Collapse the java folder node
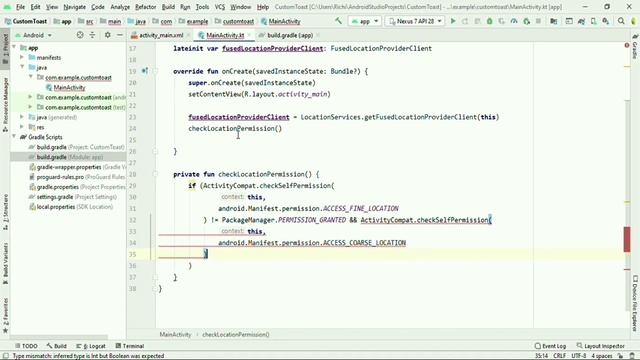 tap(22, 67)
